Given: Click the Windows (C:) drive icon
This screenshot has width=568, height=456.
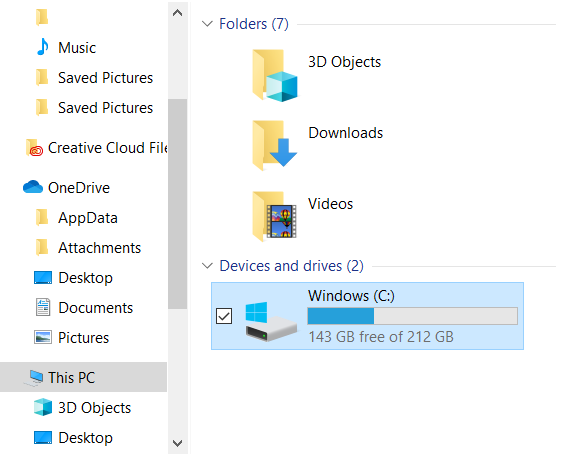Looking at the screenshot, I should tap(271, 321).
